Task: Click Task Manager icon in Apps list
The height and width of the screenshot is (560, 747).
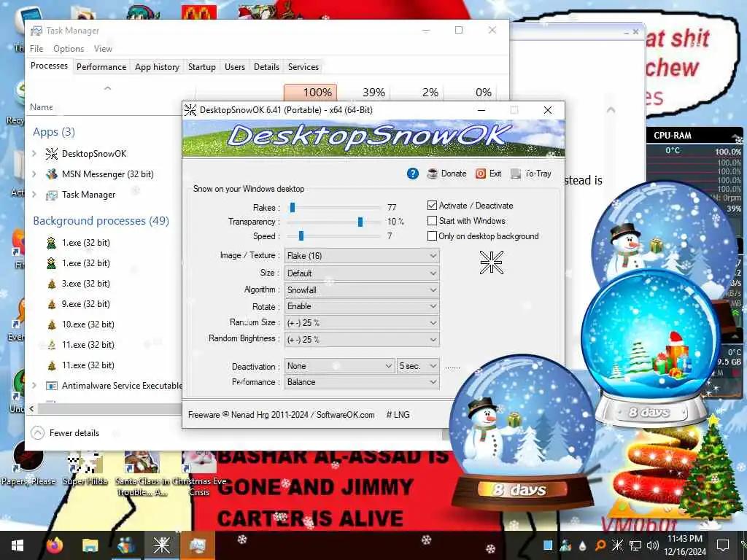Action: coord(52,194)
